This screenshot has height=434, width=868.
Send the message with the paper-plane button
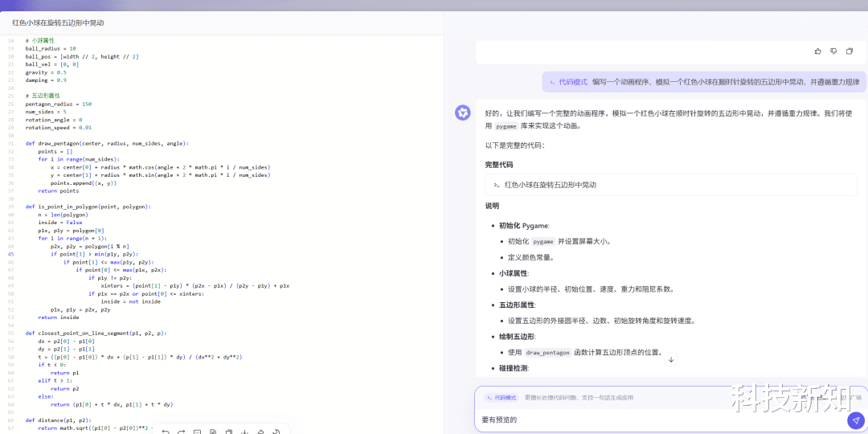tap(857, 420)
